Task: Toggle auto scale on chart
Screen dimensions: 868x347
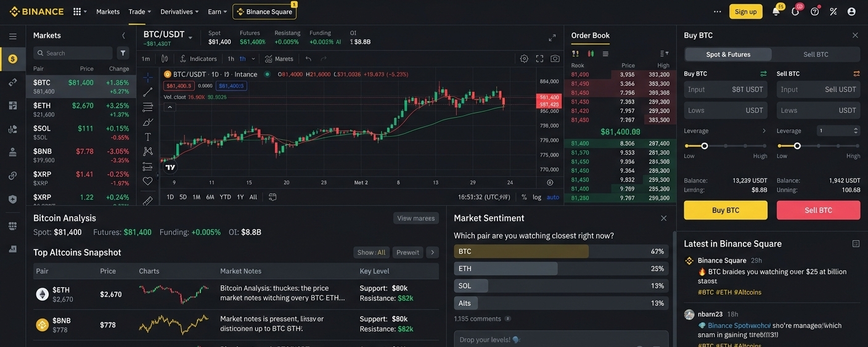Action: (x=553, y=197)
